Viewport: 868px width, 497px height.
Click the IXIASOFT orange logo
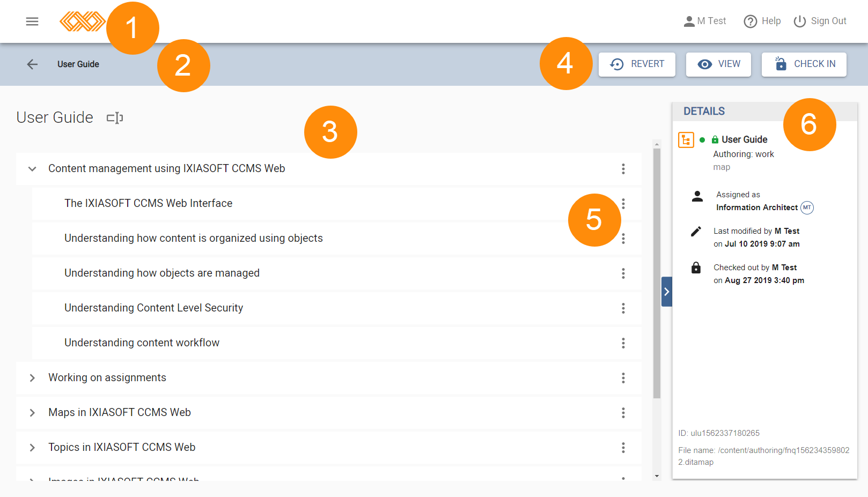click(x=83, y=21)
